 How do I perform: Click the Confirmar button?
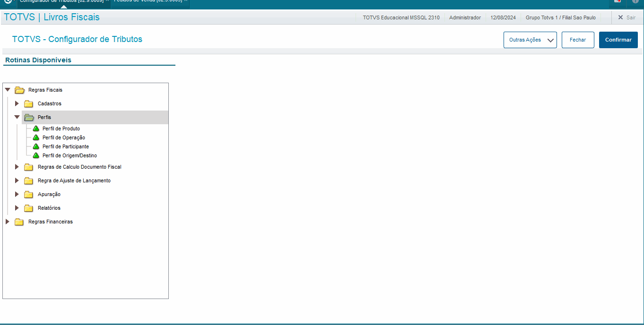(x=618, y=40)
